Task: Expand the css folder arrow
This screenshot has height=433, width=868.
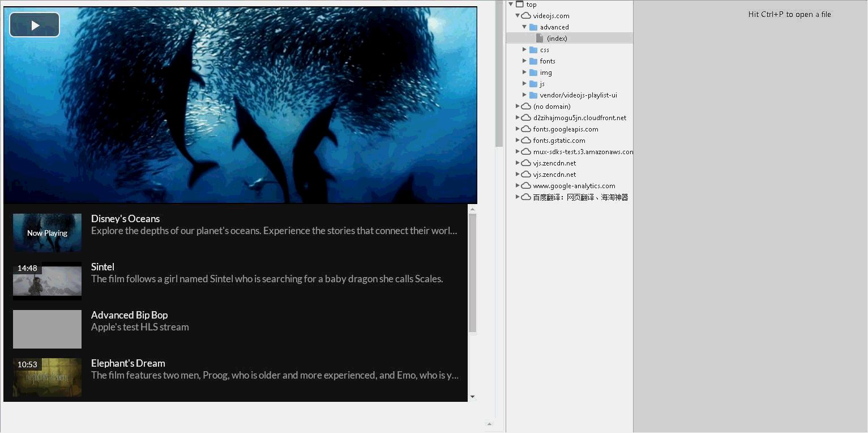Action: [x=524, y=50]
